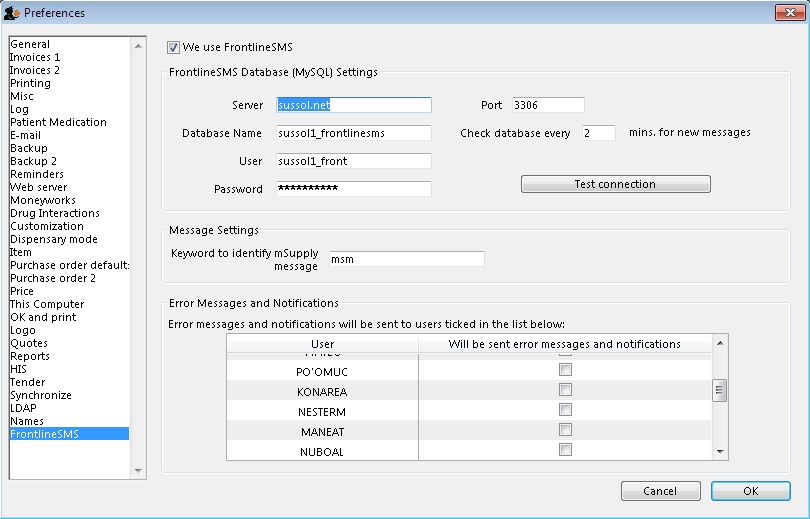The image size is (810, 519).
Task: Click into the Server field
Action: pyautogui.click(x=354, y=105)
